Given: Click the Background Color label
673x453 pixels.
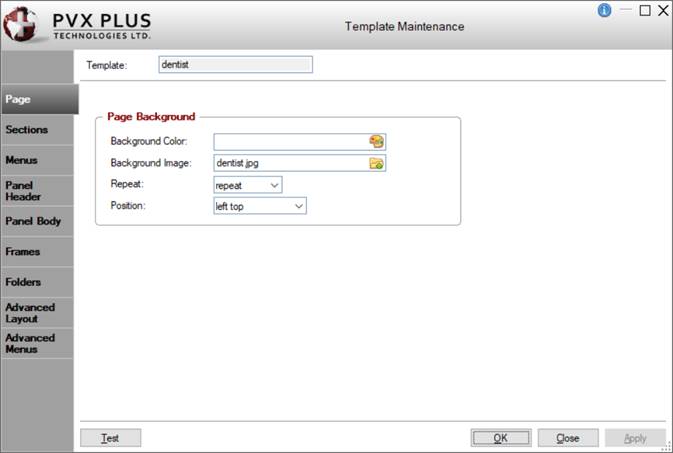Looking at the screenshot, I should (149, 141).
